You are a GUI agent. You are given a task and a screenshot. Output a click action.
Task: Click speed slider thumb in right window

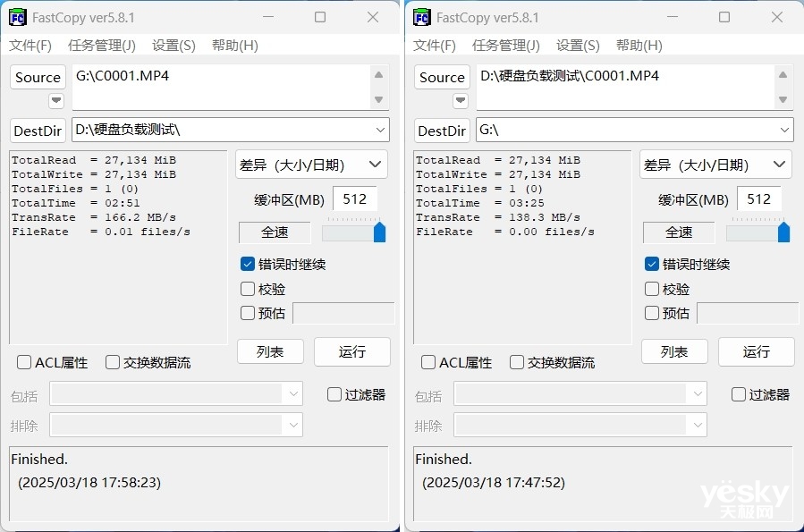click(783, 232)
